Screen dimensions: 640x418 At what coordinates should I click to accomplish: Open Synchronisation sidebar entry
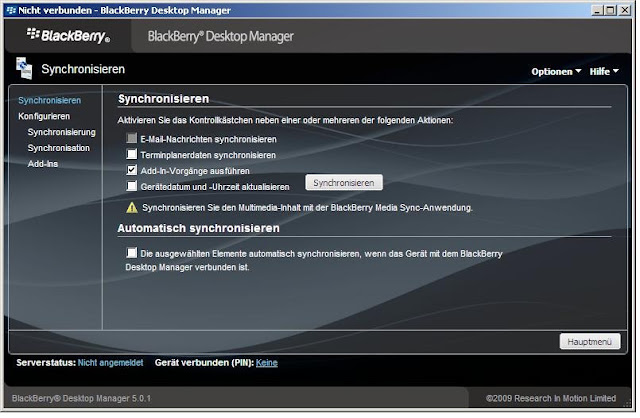pyautogui.click(x=59, y=148)
